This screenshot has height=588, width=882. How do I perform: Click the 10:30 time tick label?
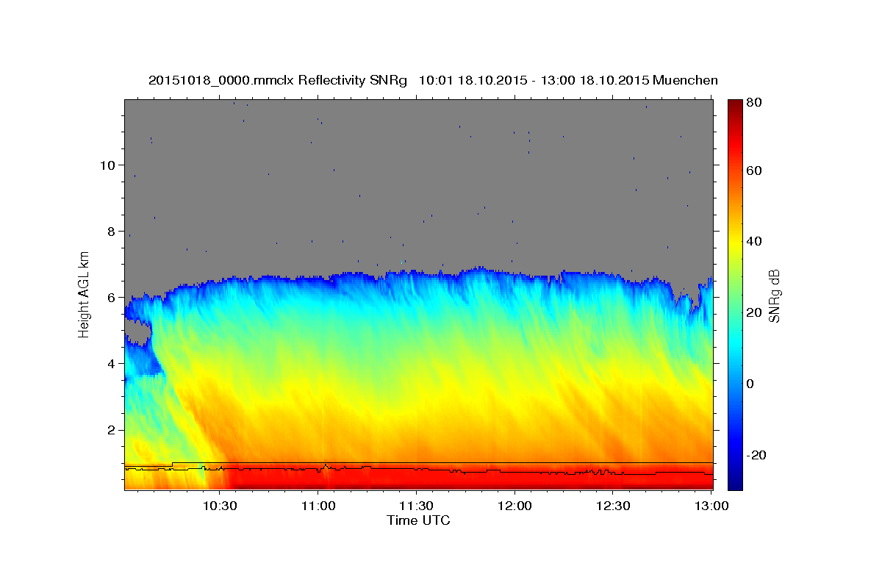pos(219,506)
